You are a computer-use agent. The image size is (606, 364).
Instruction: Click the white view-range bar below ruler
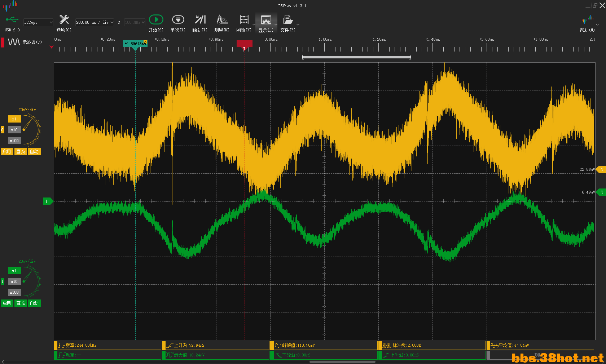tap(356, 57)
